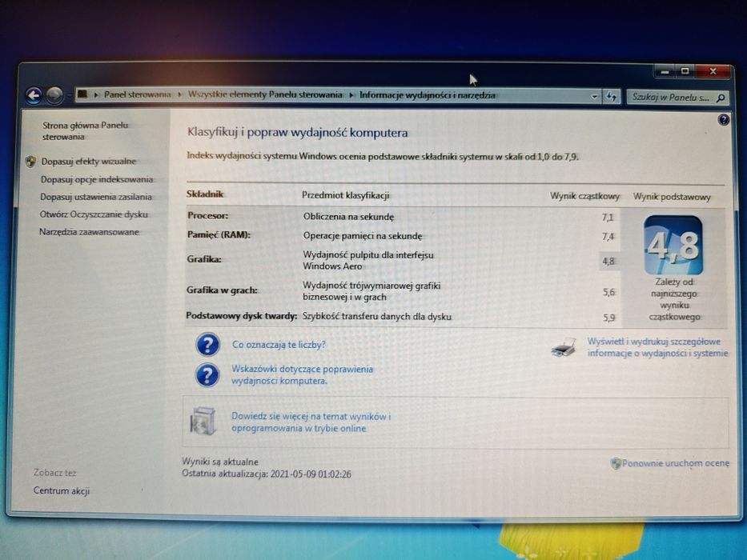747x560 pixels.
Task: Click the 4,8 base score badge
Action: point(673,246)
